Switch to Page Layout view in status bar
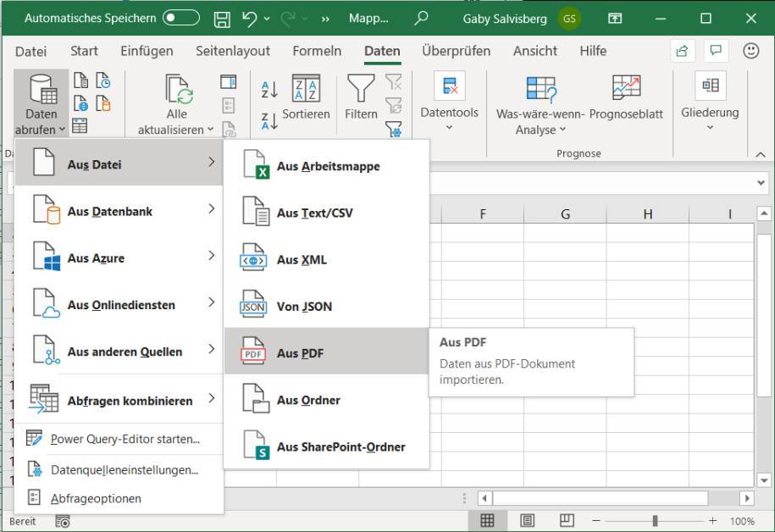 point(527,520)
